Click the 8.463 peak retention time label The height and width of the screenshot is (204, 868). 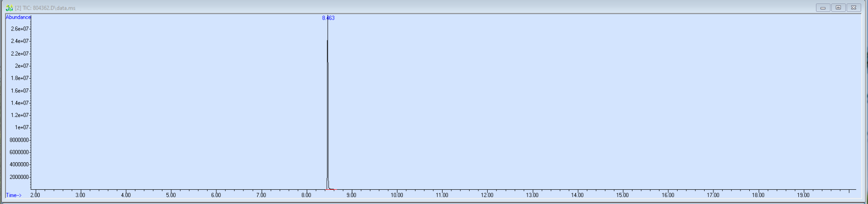tap(328, 18)
